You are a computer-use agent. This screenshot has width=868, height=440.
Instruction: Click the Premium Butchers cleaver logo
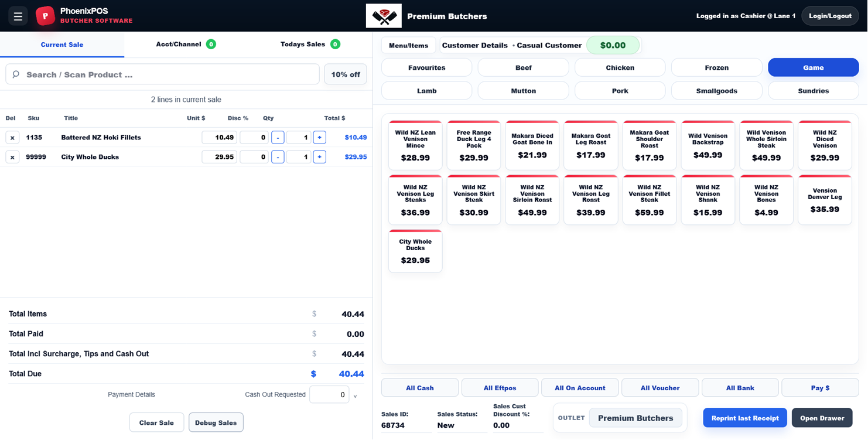pyautogui.click(x=384, y=16)
